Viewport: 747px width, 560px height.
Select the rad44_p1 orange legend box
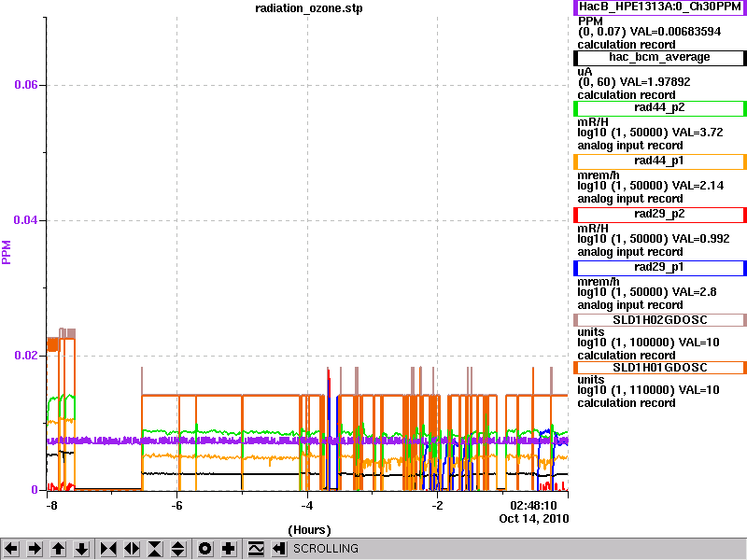[660, 161]
